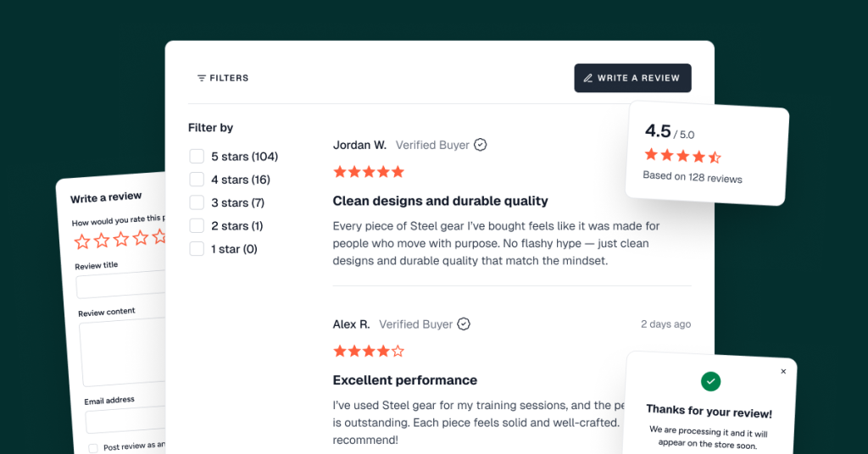
Task: Click the Write a Review button
Action: click(x=632, y=78)
